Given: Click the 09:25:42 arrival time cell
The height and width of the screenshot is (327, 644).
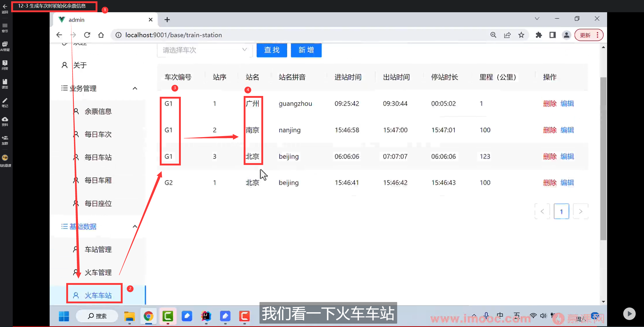Looking at the screenshot, I should 347,104.
